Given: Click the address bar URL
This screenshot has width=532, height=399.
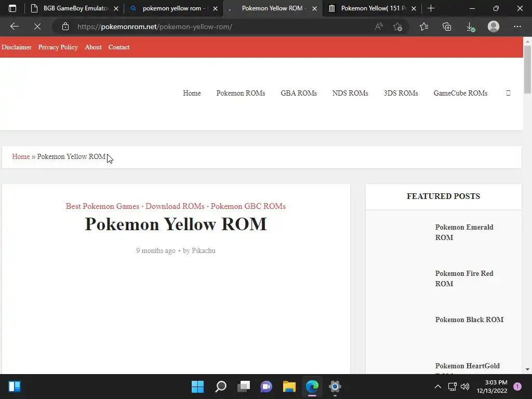Looking at the screenshot, I should 155,27.
